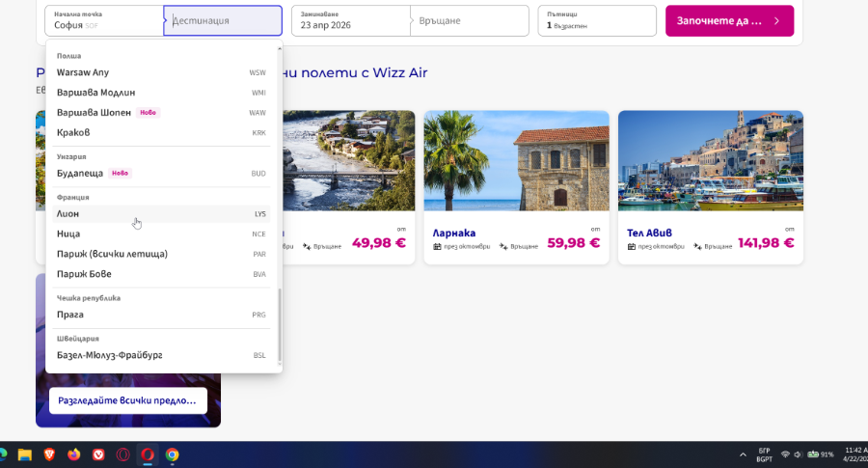Click the Дестинация input field
Image resolution: width=868 pixels, height=468 pixels.
pos(223,20)
